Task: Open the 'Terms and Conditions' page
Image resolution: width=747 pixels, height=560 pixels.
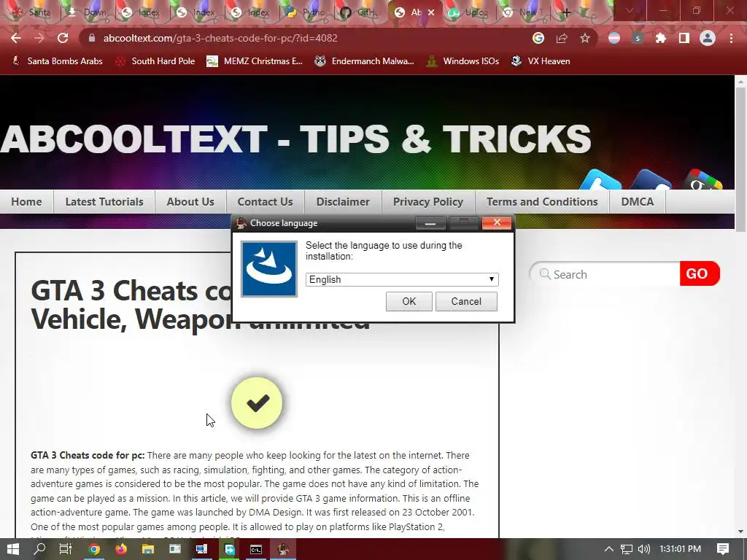Action: point(542,202)
